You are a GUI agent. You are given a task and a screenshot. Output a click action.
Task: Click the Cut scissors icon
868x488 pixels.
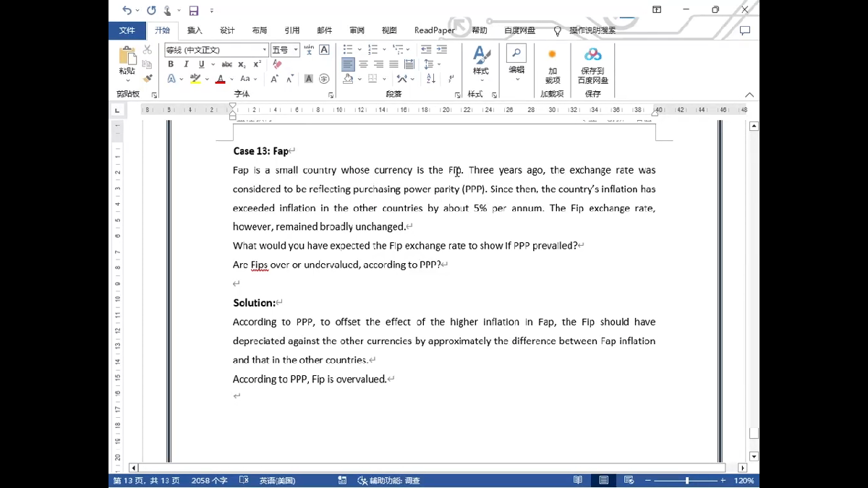(x=148, y=50)
